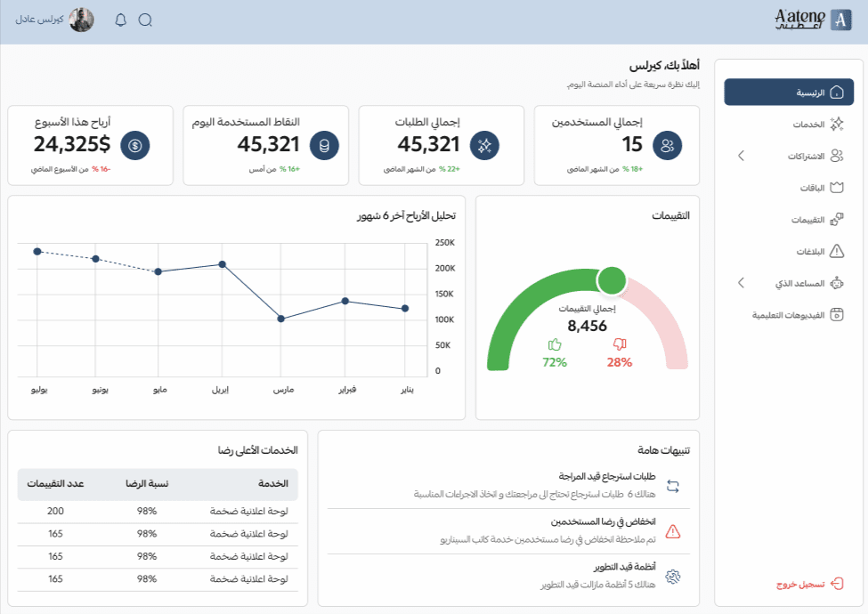Click the search magnifier icon
This screenshot has height=614, width=868.
coord(145,20)
